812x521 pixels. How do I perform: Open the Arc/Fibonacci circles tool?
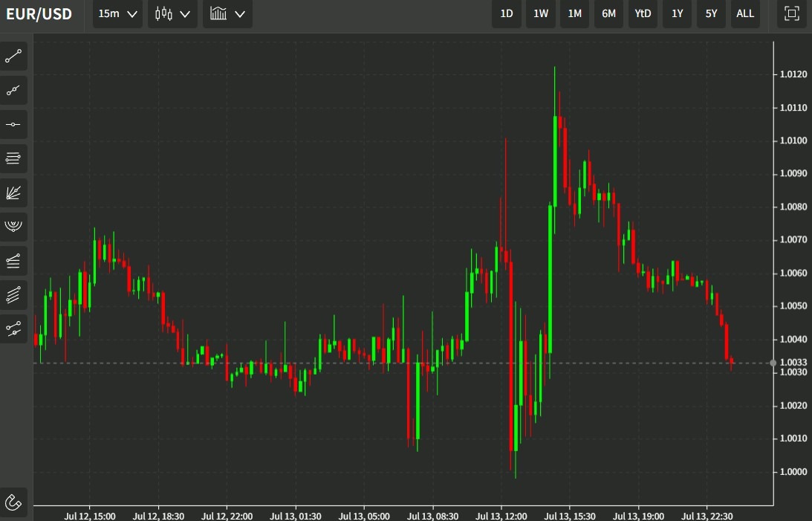(x=13, y=227)
